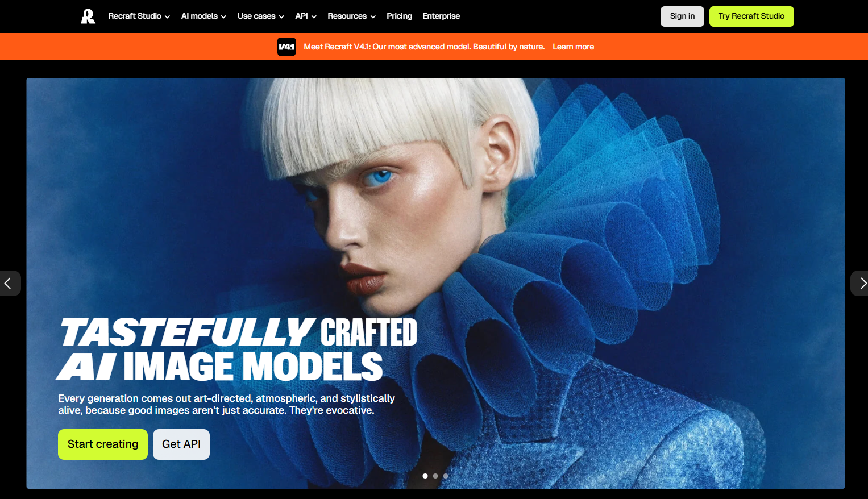868x499 pixels.
Task: Follow the Learn more link
Action: pos(573,47)
